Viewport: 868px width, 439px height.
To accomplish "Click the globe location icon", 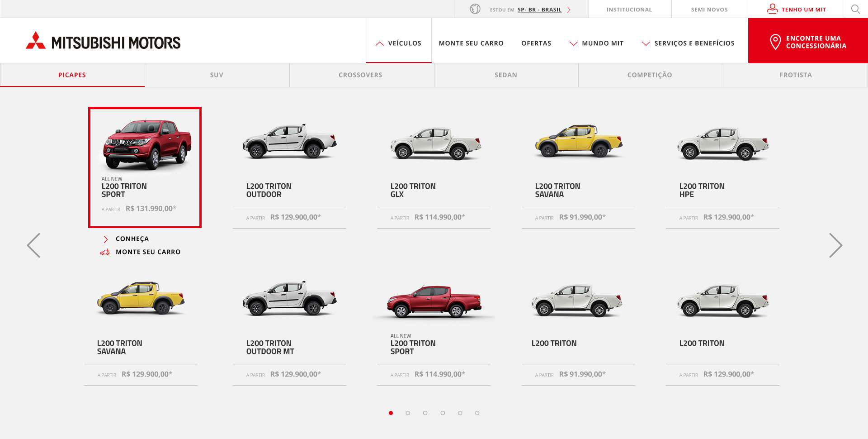I will [475, 9].
